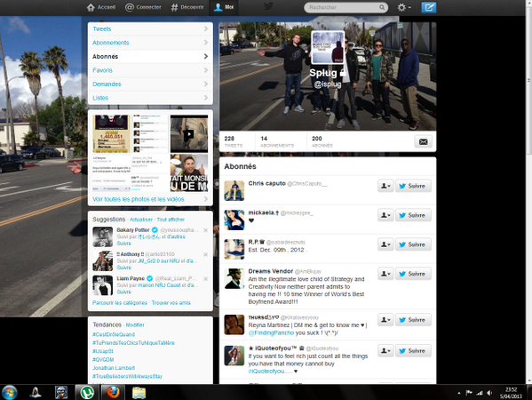The image size is (532, 400).
Task: Follow iQuoteofyou with Suivre button
Action: click(413, 350)
